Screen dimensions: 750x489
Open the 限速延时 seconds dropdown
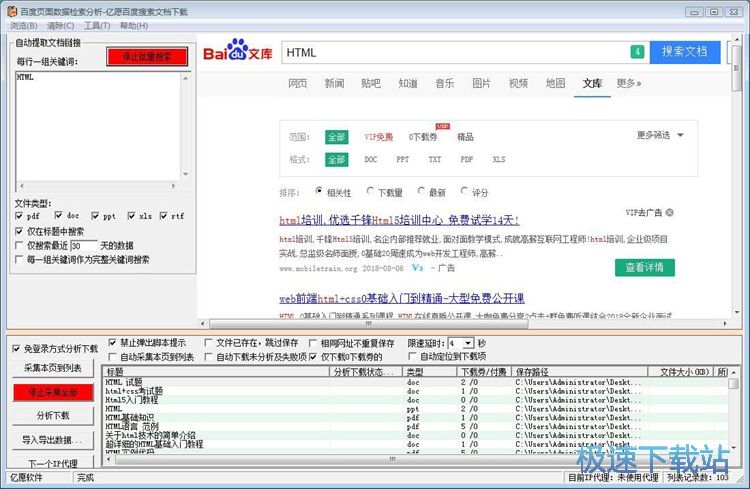[x=468, y=343]
